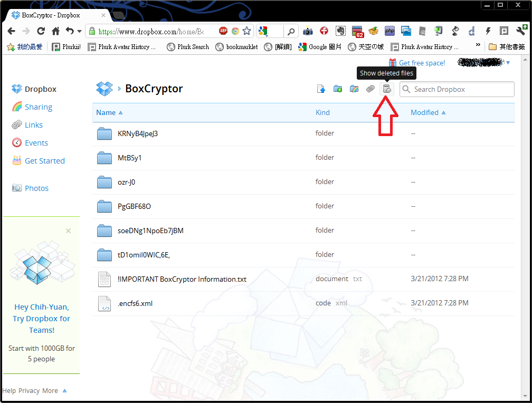Screen dimensions: 532x403
Task: Close the BoxCryptor browser tab
Action: (103, 15)
